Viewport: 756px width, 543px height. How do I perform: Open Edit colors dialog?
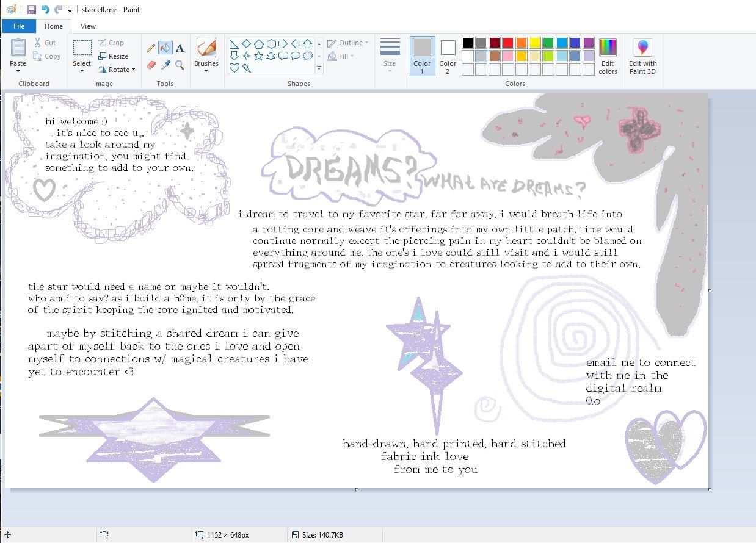[608, 57]
